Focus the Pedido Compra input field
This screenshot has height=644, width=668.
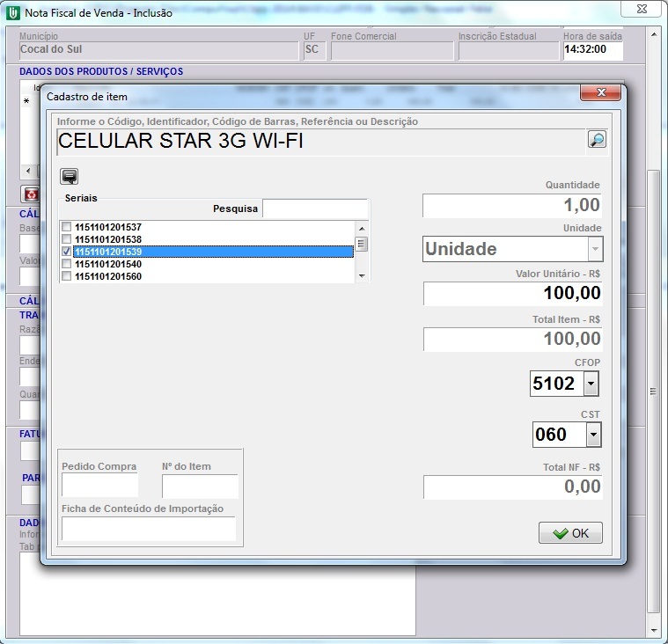(x=99, y=486)
